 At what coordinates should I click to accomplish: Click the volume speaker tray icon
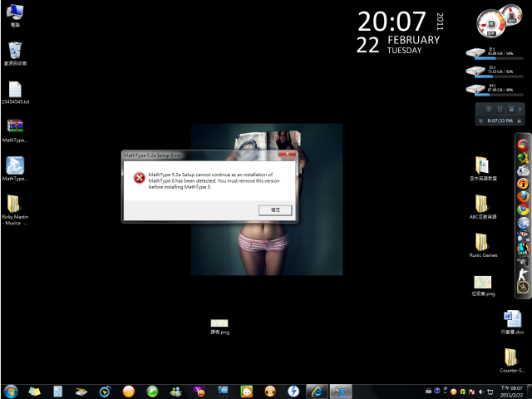480,392
